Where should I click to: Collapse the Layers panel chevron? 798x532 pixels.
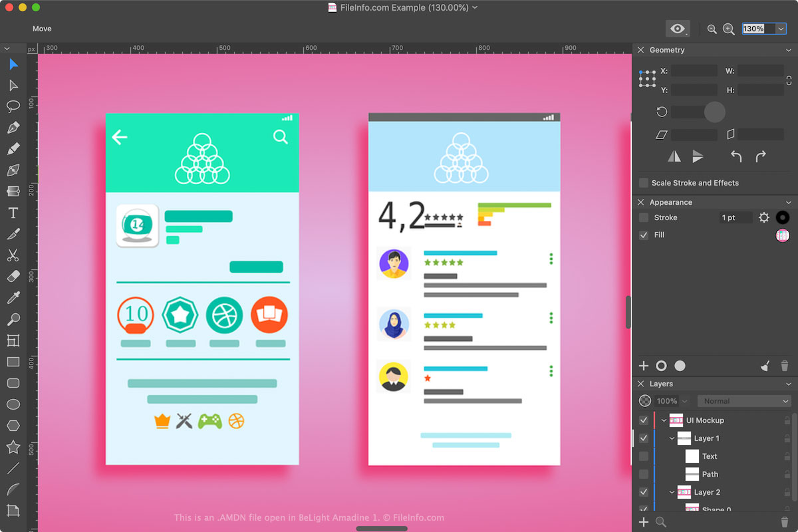point(789,384)
